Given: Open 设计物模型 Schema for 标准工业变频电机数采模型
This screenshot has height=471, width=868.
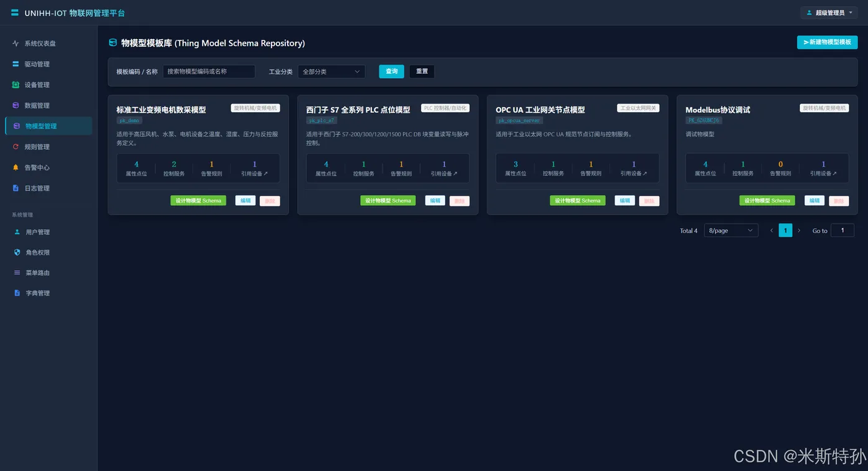Looking at the screenshot, I should [x=198, y=201].
